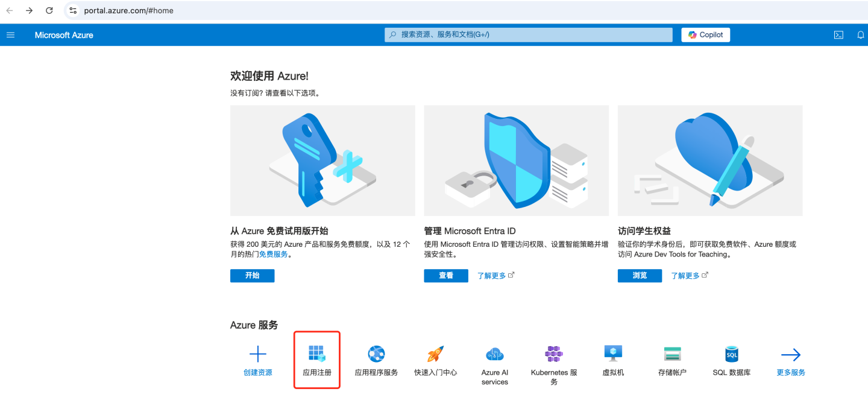Image resolution: width=868 pixels, height=406 pixels.
Task: Click the 快速入门中心 text label
Action: (x=436, y=373)
